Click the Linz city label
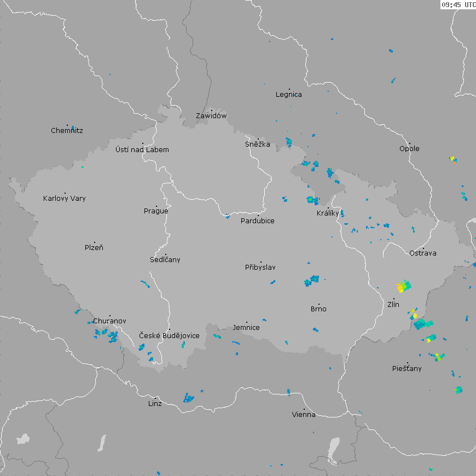Screen dimensions: 476x476 [x=155, y=404]
